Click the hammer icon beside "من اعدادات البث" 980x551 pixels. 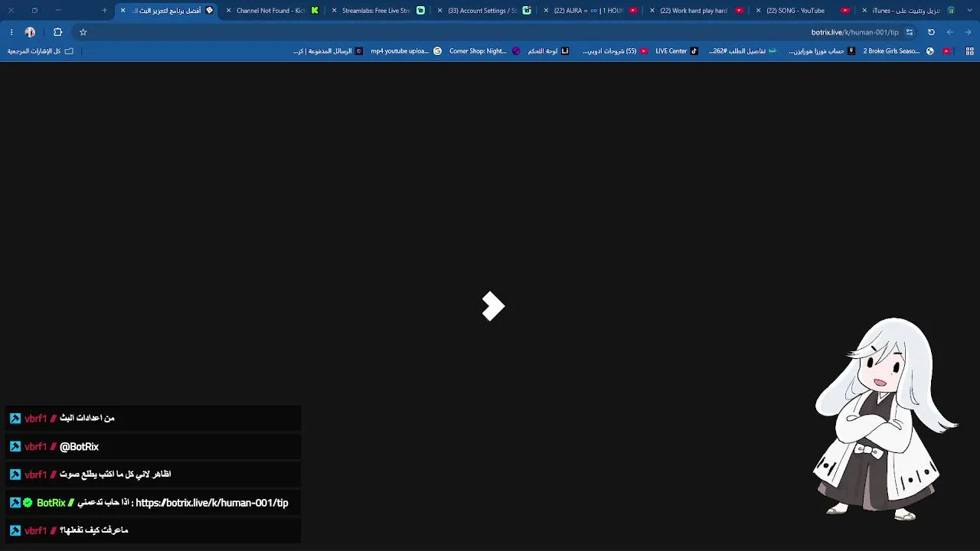click(x=15, y=419)
